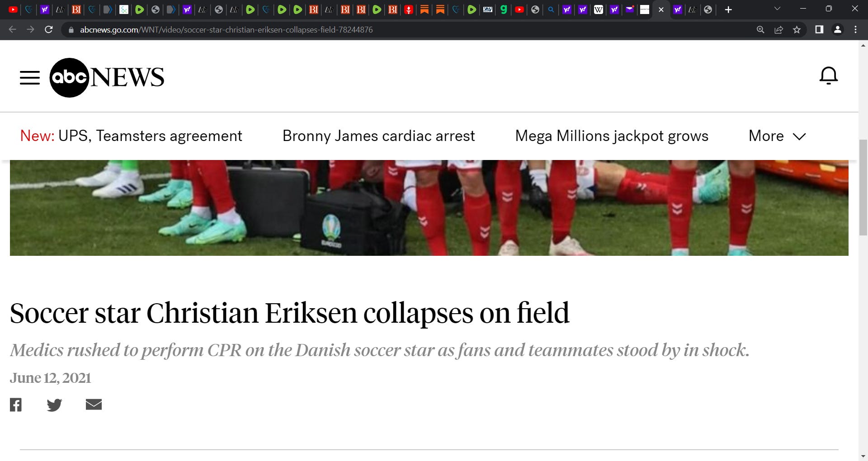Share article on Facebook
Viewport: 868px width, 461px height.
pos(16,405)
